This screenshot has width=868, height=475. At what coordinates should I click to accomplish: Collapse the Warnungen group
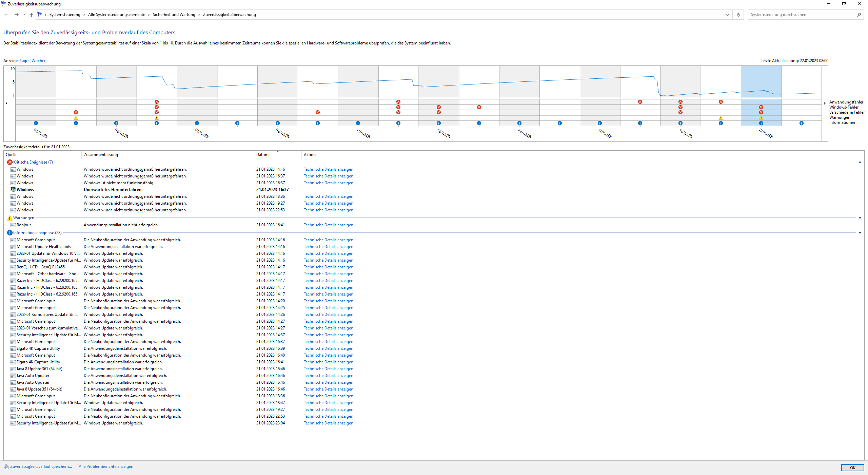click(x=860, y=218)
